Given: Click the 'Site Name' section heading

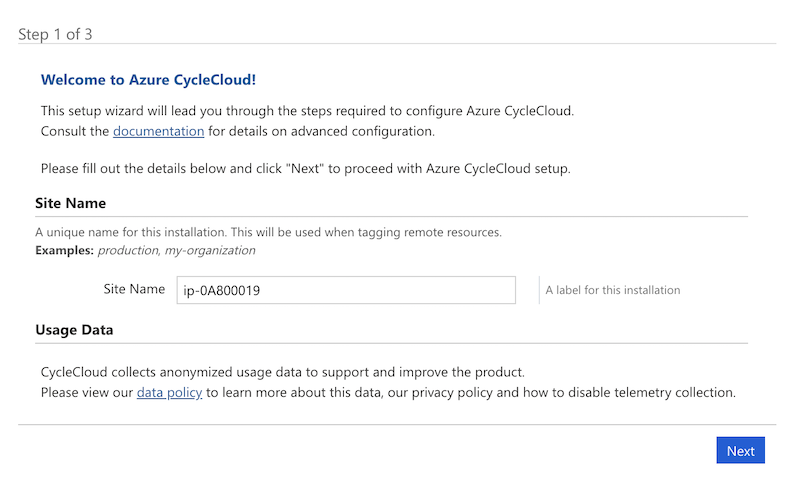Looking at the screenshot, I should point(71,203).
